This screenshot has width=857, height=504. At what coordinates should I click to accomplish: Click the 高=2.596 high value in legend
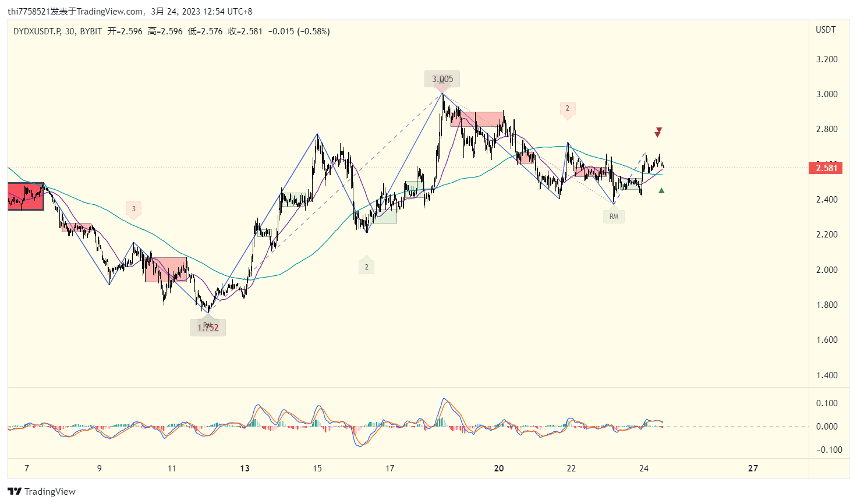[x=165, y=31]
